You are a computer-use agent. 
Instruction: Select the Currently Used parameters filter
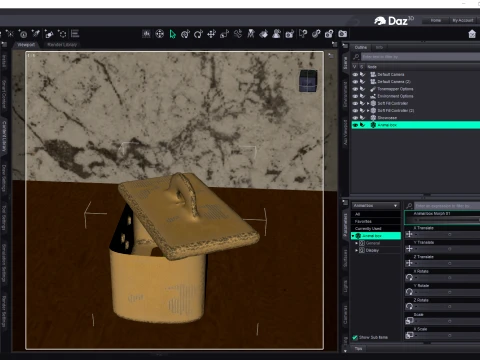(376, 229)
